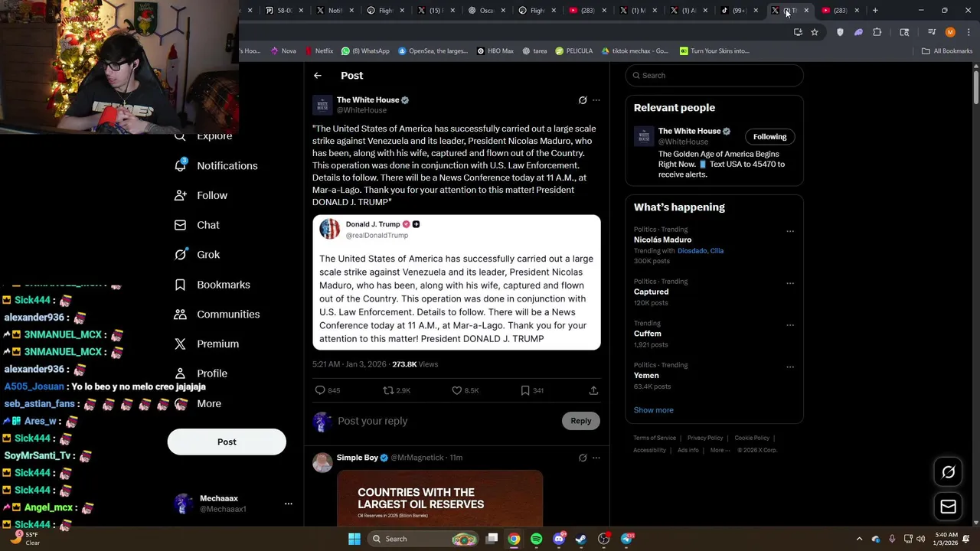Open Privacy Policy footer link
This screenshot has width=980, height=551.
(705, 439)
